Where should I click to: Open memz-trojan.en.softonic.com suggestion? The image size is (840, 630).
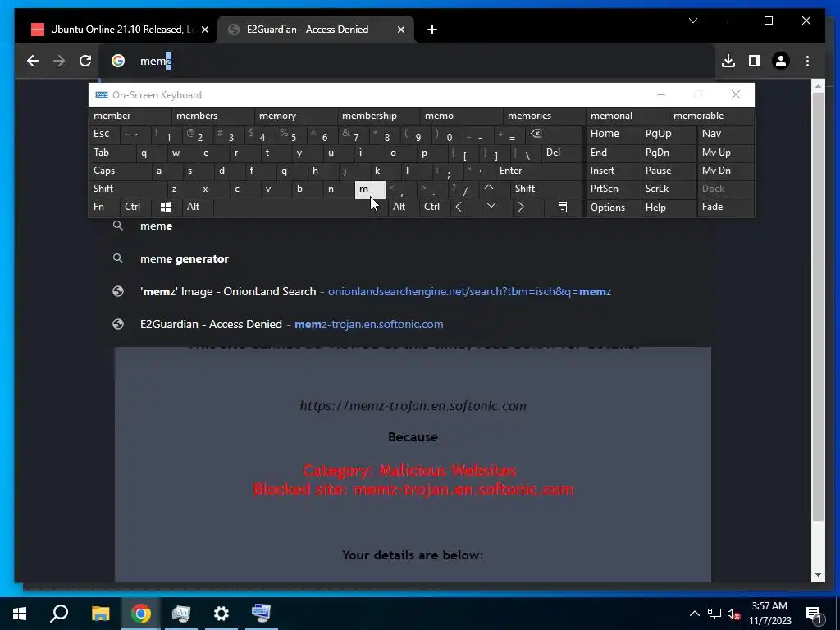[x=407, y=324]
